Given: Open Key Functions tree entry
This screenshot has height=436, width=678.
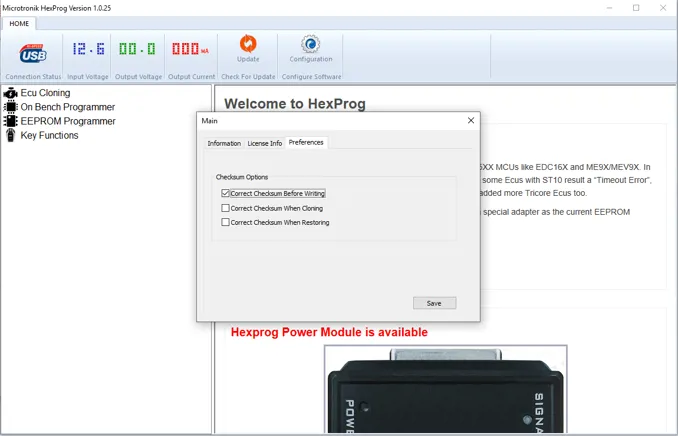Looking at the screenshot, I should [x=49, y=135].
